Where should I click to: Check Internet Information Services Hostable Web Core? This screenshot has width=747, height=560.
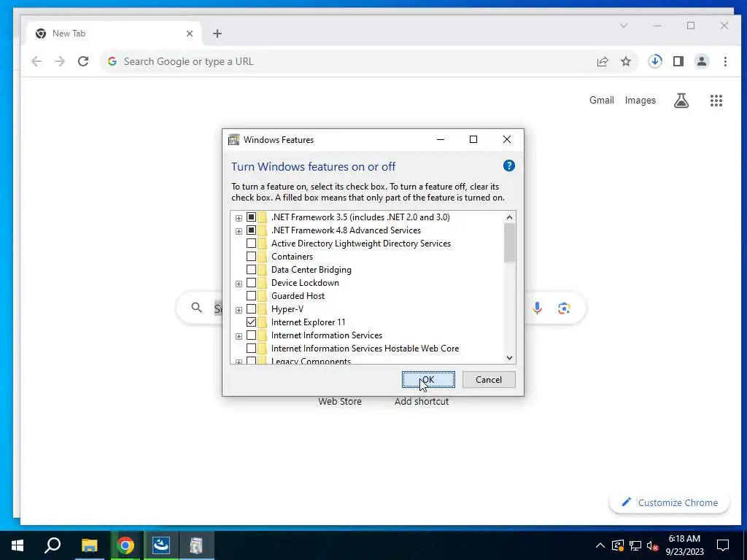click(x=251, y=349)
